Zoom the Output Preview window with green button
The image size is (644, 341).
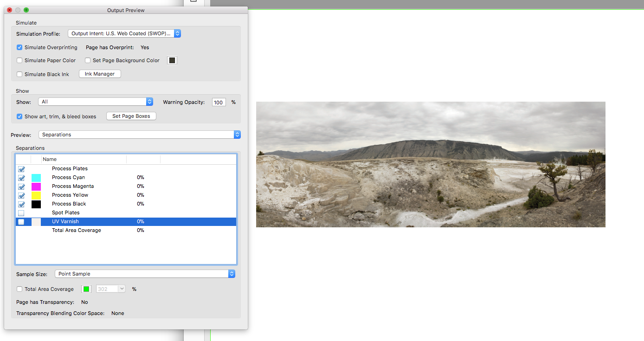point(26,10)
